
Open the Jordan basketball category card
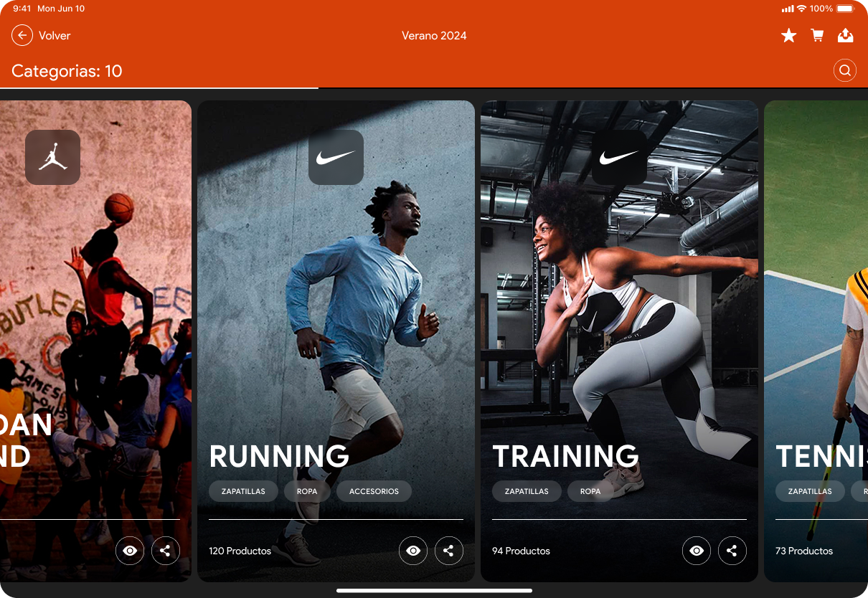(x=95, y=341)
